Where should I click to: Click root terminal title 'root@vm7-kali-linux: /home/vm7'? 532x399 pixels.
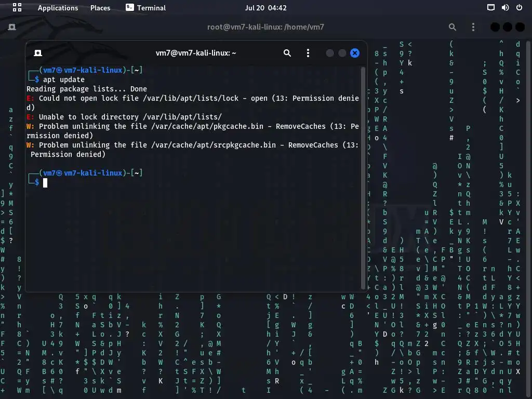point(265,27)
